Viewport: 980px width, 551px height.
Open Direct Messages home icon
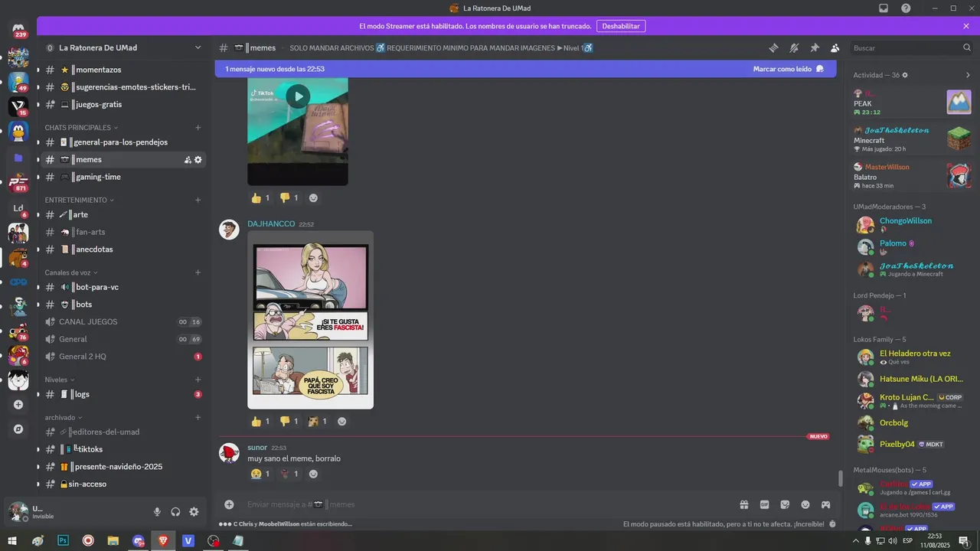[18, 31]
